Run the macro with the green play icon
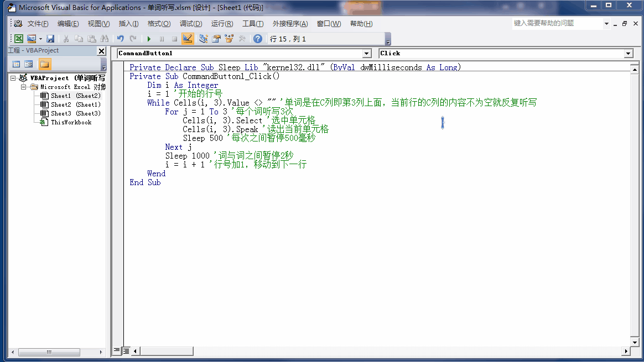The height and width of the screenshot is (362, 644). 149,39
